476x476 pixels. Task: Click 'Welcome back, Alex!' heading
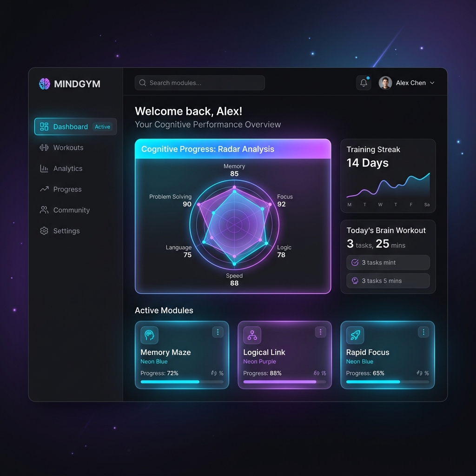[189, 111]
